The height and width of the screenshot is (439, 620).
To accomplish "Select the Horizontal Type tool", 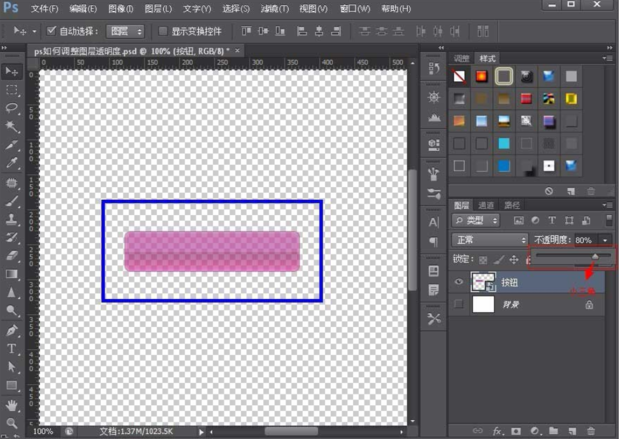I will click(11, 348).
